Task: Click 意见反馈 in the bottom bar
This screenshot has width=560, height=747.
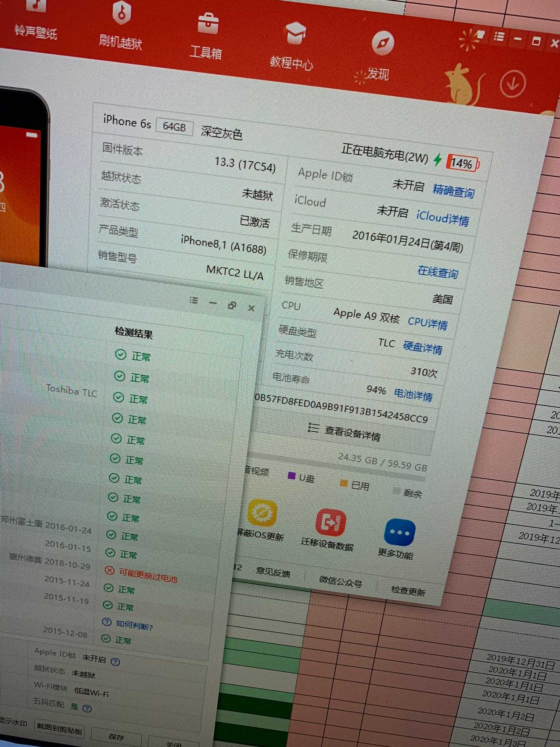Action: point(273,572)
